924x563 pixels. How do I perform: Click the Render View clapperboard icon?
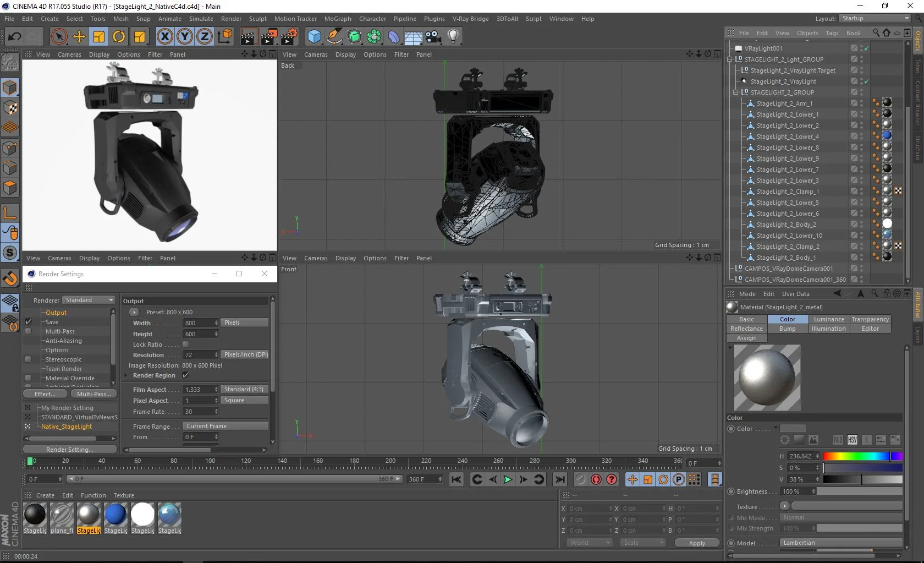(248, 37)
